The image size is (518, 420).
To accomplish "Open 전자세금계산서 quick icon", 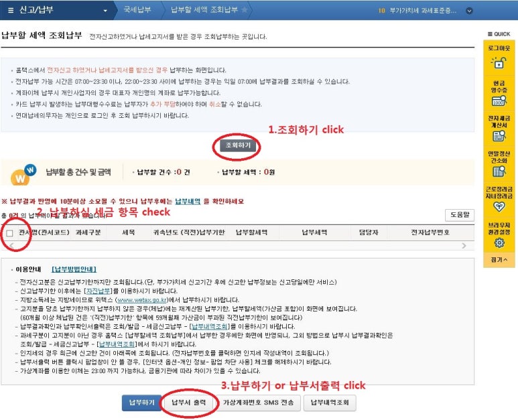I will pos(499,135).
